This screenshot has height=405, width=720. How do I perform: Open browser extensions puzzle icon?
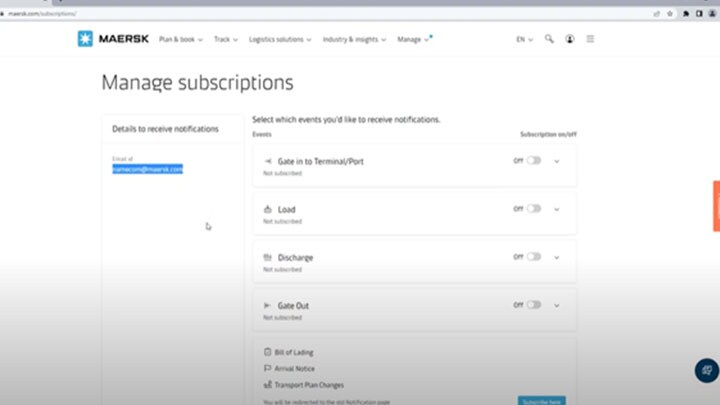686,14
